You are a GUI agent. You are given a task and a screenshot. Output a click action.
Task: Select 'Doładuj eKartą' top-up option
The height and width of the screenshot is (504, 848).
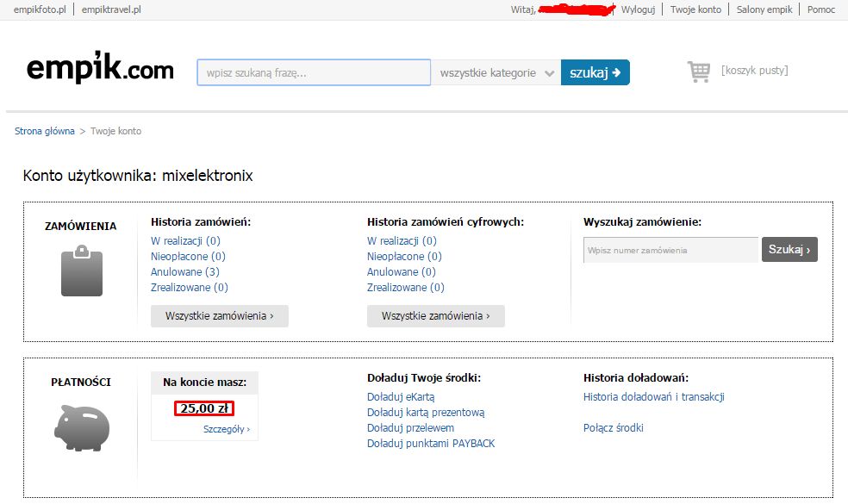coord(401,397)
